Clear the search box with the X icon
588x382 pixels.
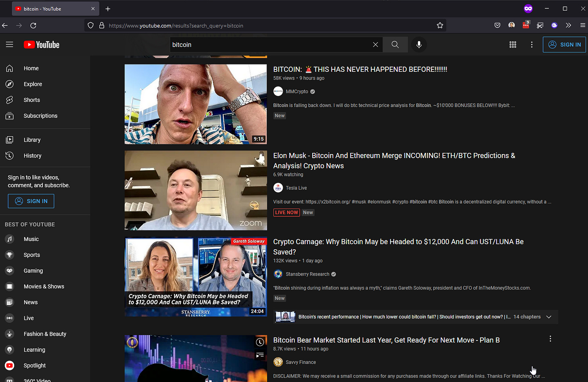pyautogui.click(x=376, y=45)
